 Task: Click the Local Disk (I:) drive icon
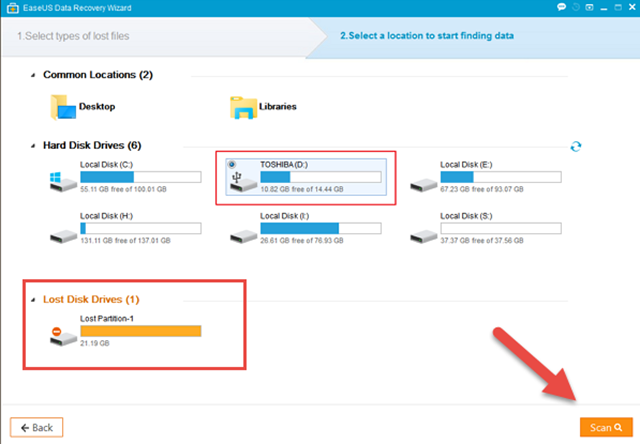(x=243, y=236)
